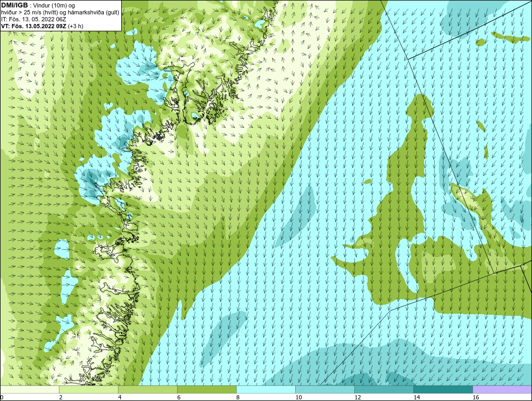Click the legend tick label '12'
This screenshot has height=401, width=532.
point(358,398)
